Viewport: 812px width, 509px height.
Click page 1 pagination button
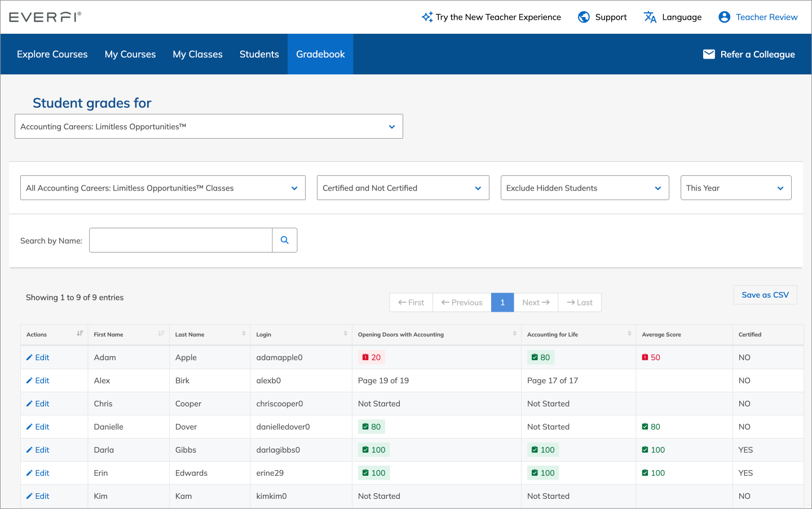502,302
